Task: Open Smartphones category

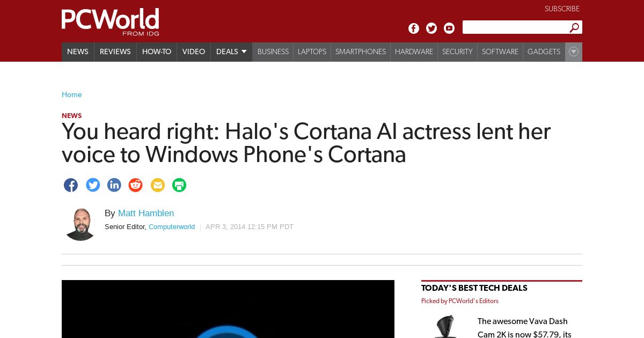Action: tap(361, 52)
